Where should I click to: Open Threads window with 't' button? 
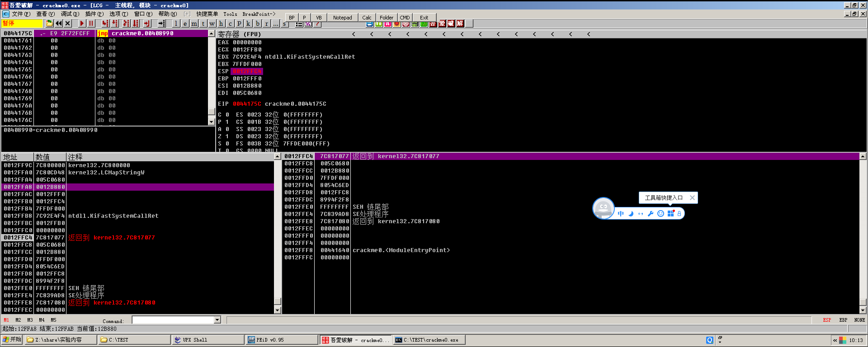pyautogui.click(x=203, y=23)
